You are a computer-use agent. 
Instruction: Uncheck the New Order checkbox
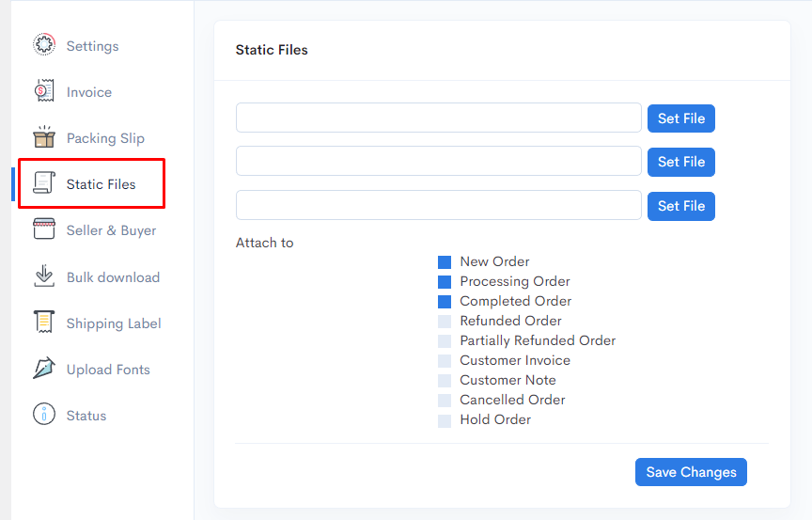[445, 262]
